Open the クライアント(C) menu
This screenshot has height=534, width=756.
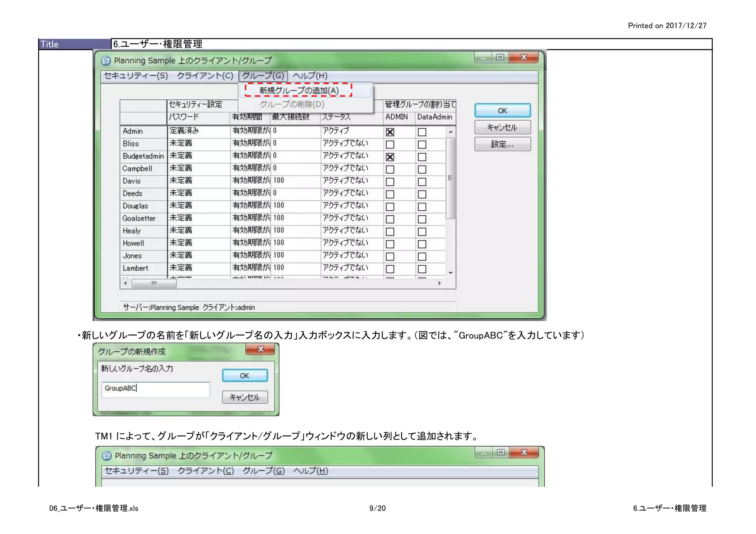205,76
